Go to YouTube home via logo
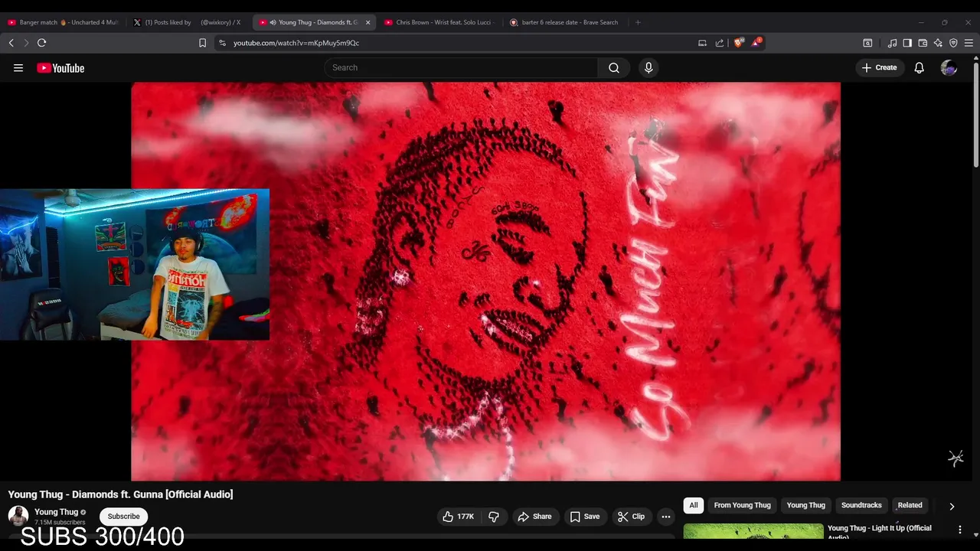The height and width of the screenshot is (551, 980). click(60, 68)
